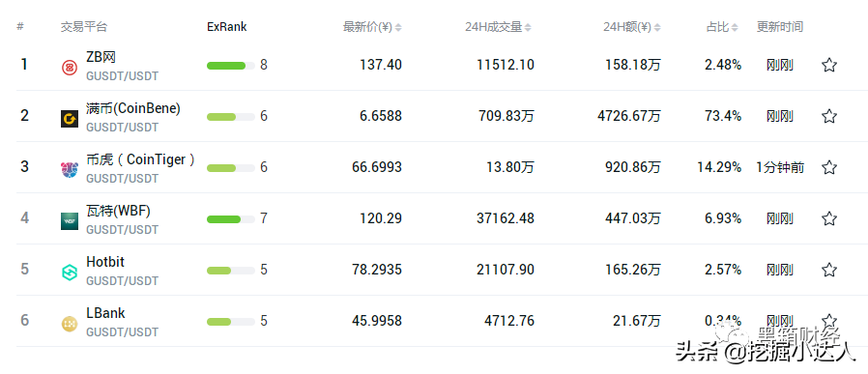
Task: Click price value 120.29
Action: (x=381, y=218)
